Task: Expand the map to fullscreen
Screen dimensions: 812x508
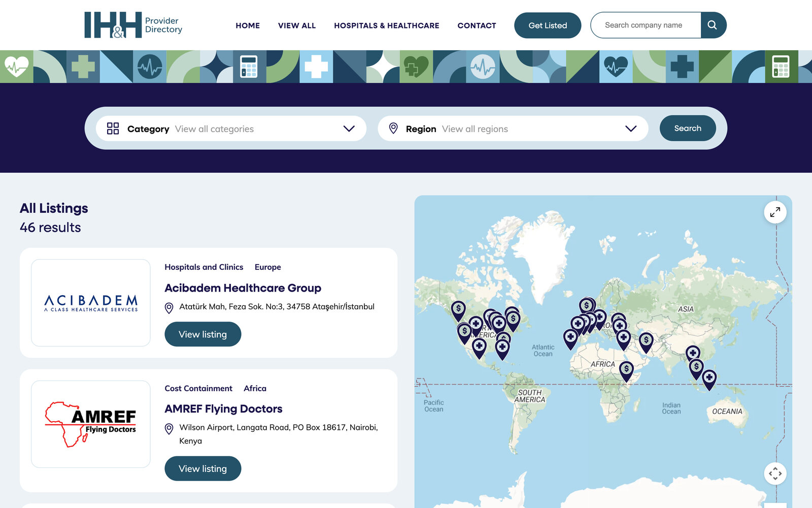Action: point(775,212)
